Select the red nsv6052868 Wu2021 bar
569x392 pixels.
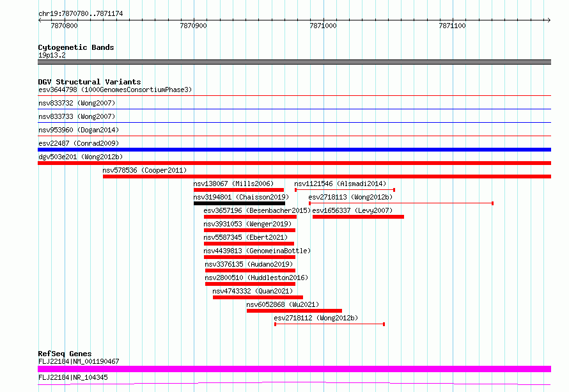pyautogui.click(x=294, y=311)
